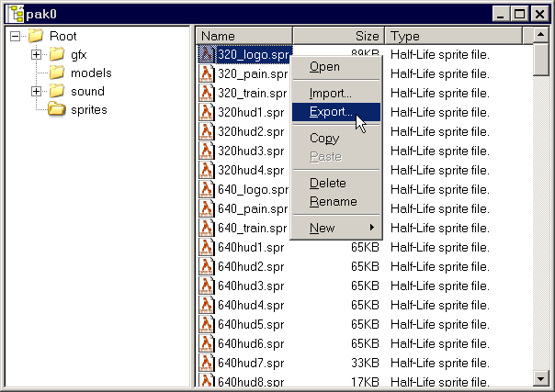This screenshot has height=392, width=555.
Task: Choose Rename from the context menu
Action: click(333, 201)
